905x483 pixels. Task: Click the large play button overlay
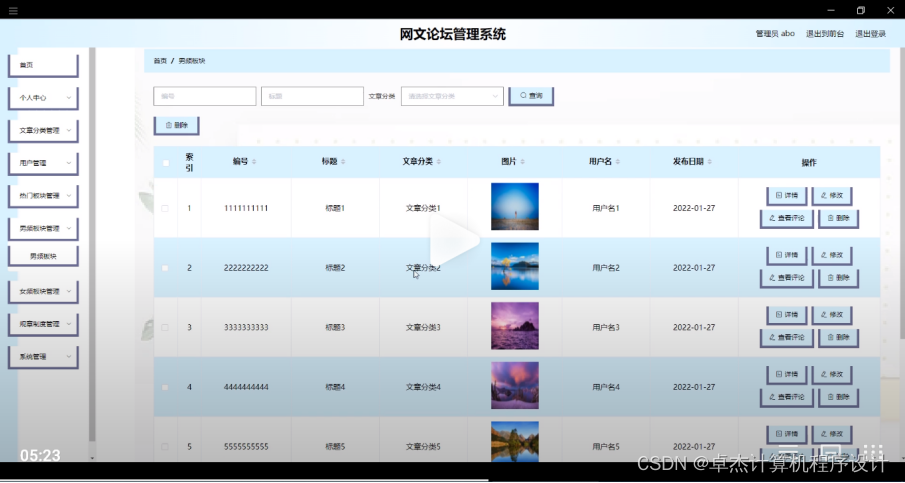(x=454, y=241)
